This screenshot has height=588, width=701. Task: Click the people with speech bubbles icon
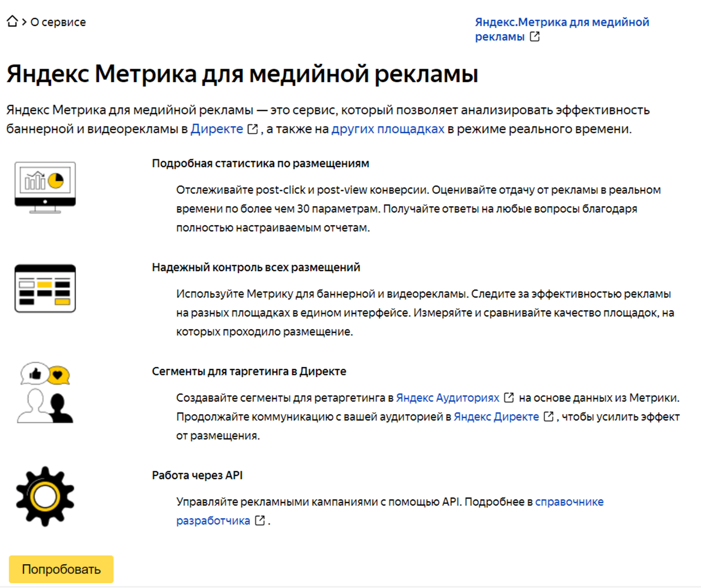(x=45, y=393)
